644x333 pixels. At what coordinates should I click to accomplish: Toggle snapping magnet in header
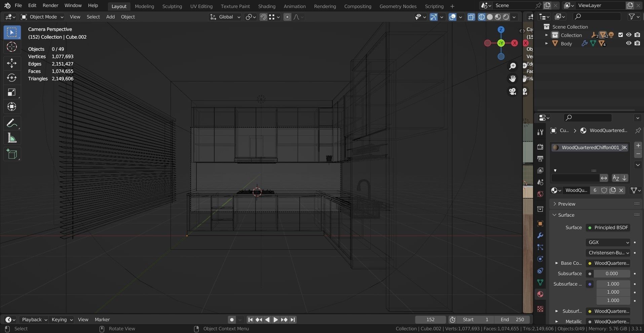pos(263,17)
